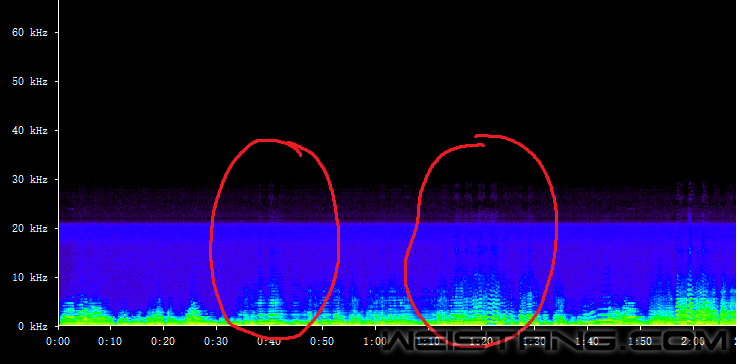Click the 0:10 time axis label
Image resolution: width=740 pixels, height=364 pixels.
[111, 341]
